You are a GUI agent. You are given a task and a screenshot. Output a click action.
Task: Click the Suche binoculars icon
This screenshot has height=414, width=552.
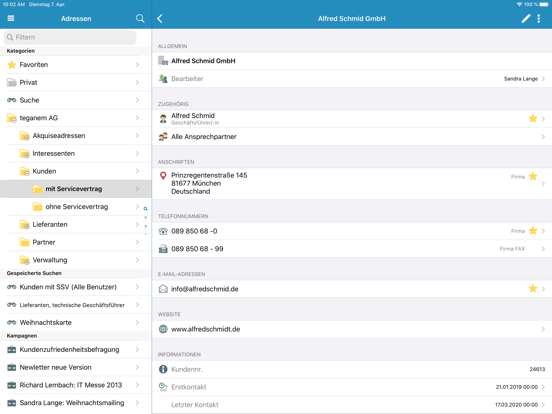click(x=12, y=100)
